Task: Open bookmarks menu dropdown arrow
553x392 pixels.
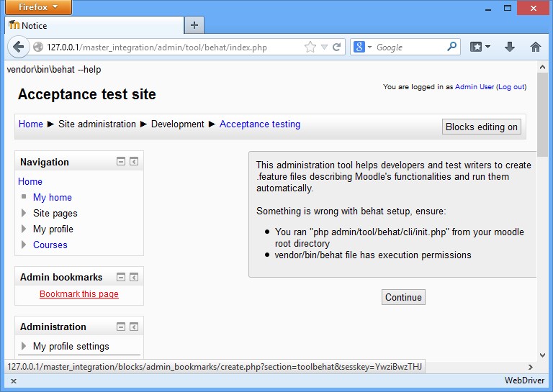Action: [487, 47]
